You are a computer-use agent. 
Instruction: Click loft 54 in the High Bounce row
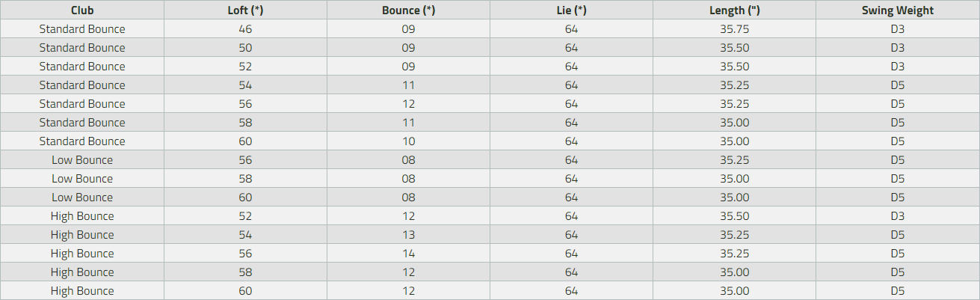(245, 235)
